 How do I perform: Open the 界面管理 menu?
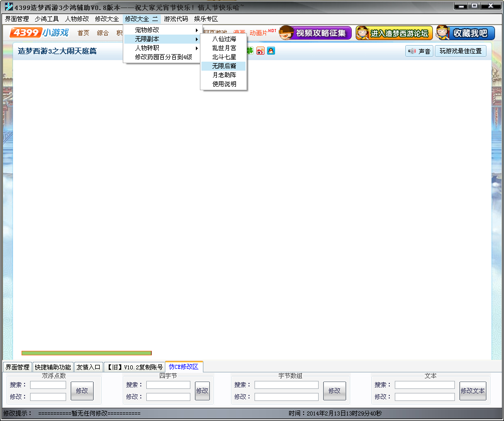(x=17, y=19)
